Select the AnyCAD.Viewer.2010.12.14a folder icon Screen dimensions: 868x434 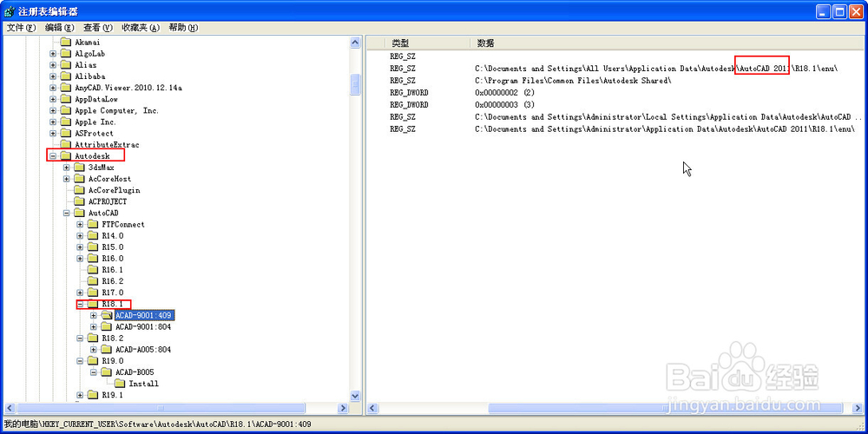(66, 88)
